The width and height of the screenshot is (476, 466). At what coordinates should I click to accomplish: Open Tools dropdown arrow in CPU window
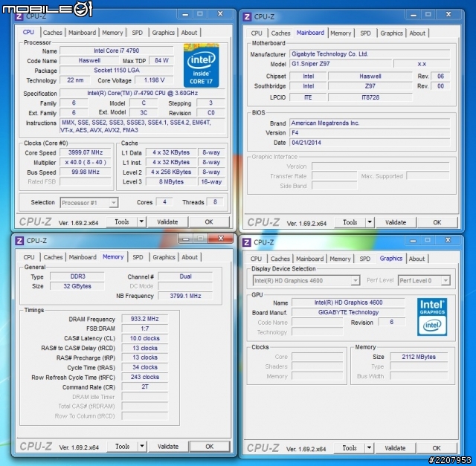point(141,221)
